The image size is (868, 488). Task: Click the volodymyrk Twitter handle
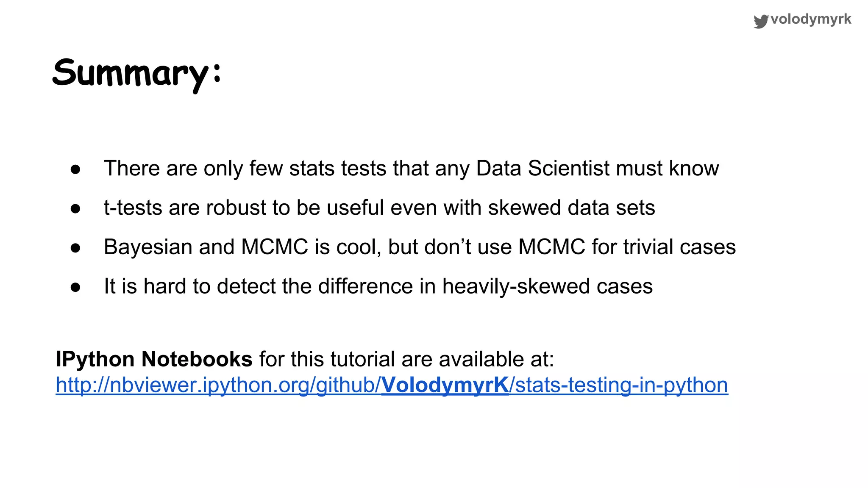pyautogui.click(x=811, y=19)
